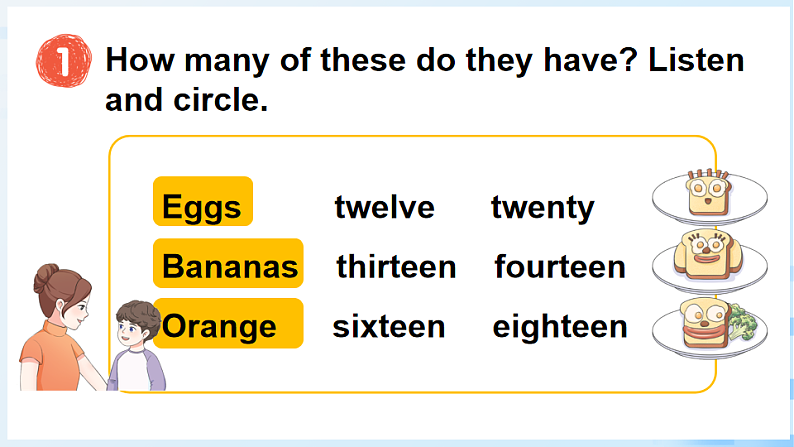Click the word 'Listen' in the heading
Viewport: 794px width, 447px height.
pos(696,59)
